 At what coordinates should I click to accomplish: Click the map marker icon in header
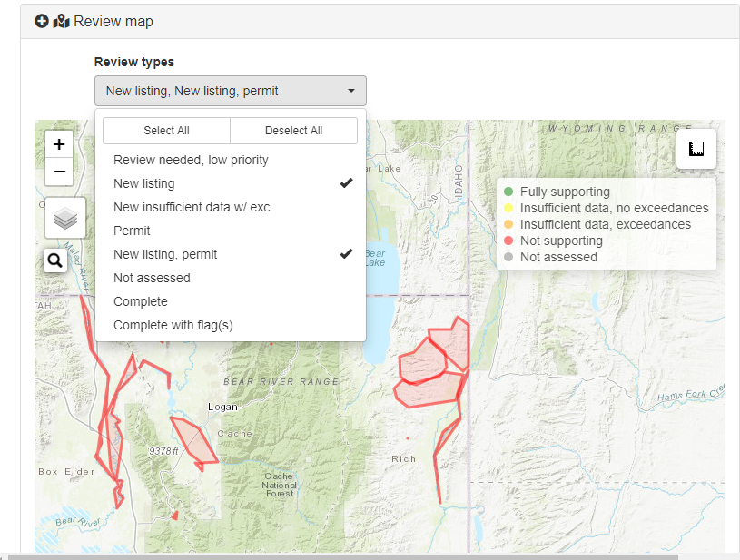tap(61, 21)
